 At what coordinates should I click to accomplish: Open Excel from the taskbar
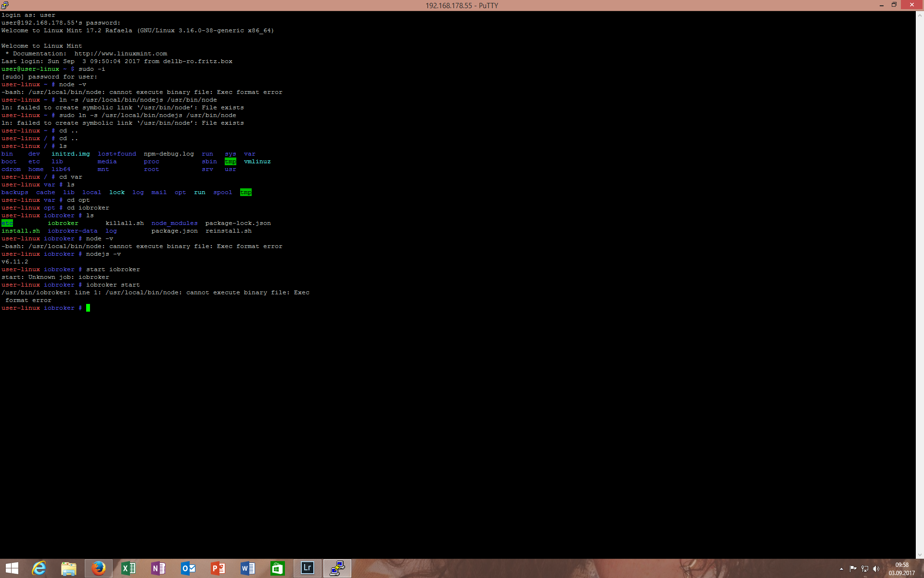[x=128, y=568]
